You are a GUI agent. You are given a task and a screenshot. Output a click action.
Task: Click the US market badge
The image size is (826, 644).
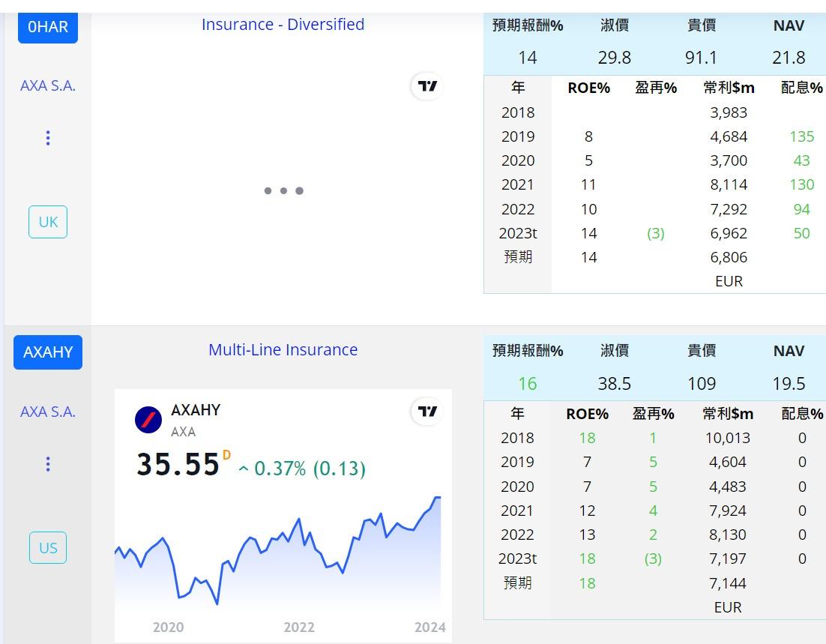point(48,547)
